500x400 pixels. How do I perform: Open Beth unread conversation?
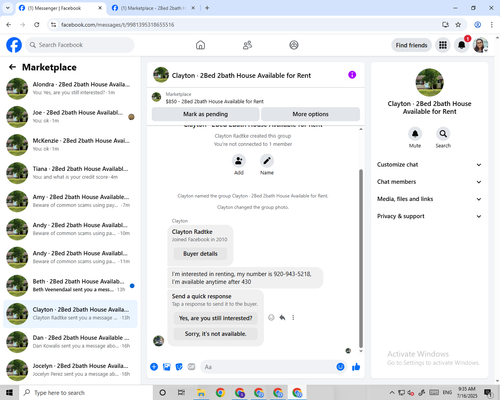point(70,286)
